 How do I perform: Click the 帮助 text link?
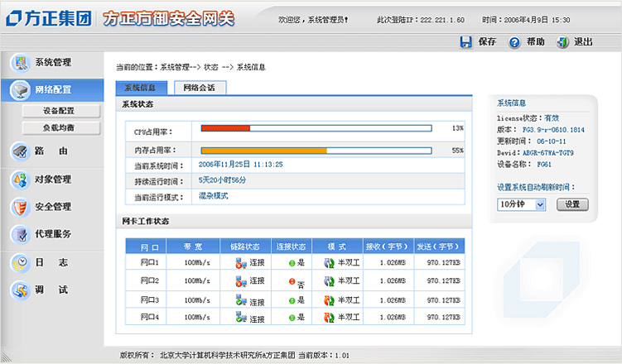click(536, 41)
